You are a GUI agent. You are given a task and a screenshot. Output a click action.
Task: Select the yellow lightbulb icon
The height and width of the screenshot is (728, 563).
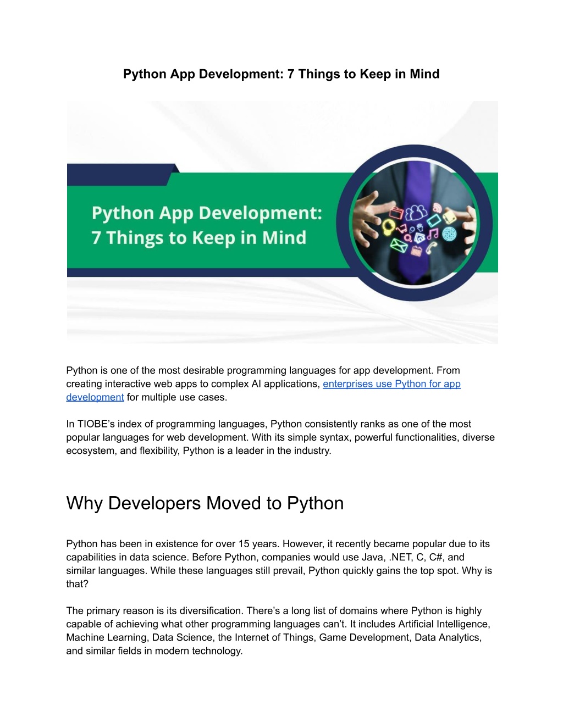point(388,227)
